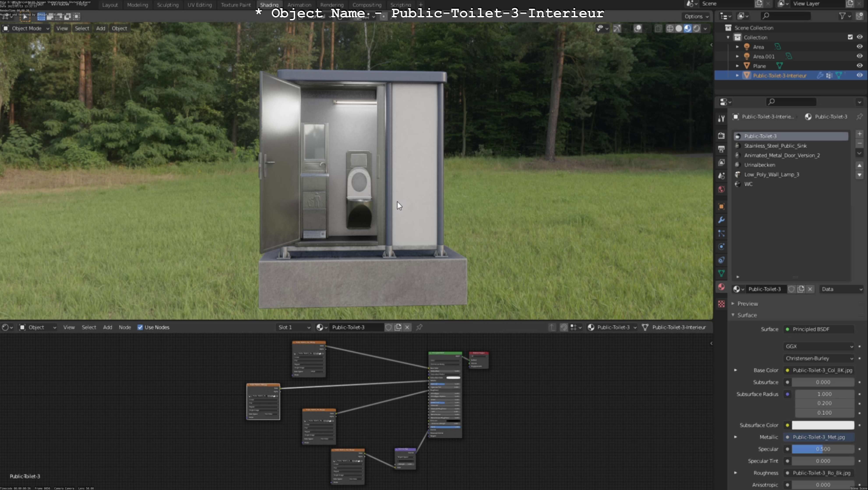
Task: Open viewport Options dropdown
Action: [x=696, y=16]
